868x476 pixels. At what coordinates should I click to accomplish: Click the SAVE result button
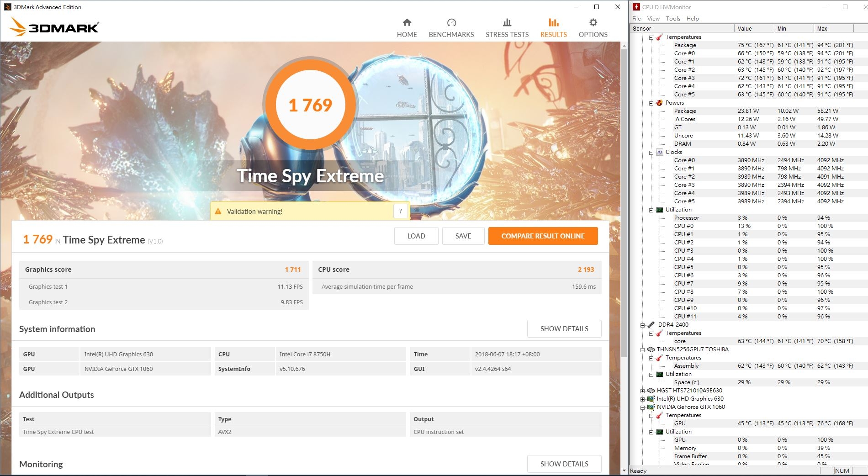[463, 236]
